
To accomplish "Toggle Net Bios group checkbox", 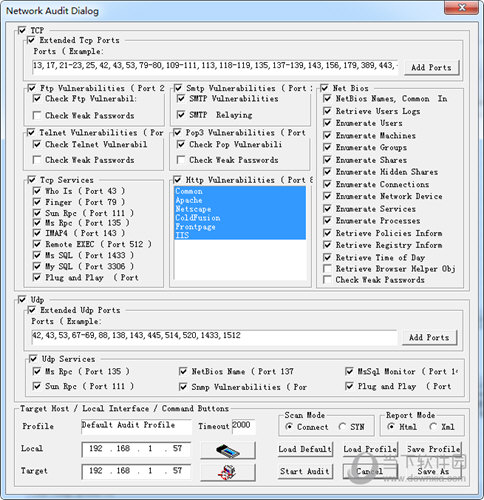I will (325, 88).
